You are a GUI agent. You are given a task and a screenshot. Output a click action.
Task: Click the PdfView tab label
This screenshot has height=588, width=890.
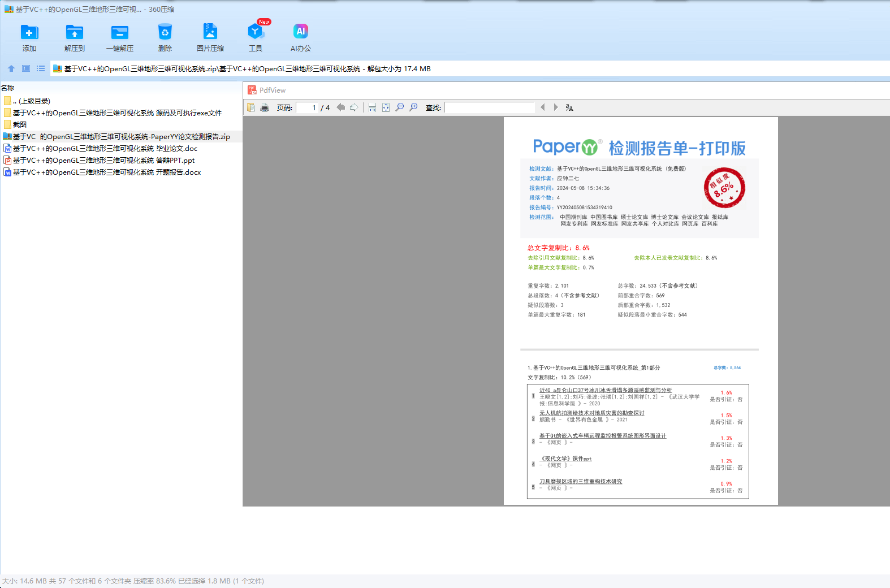tap(273, 90)
